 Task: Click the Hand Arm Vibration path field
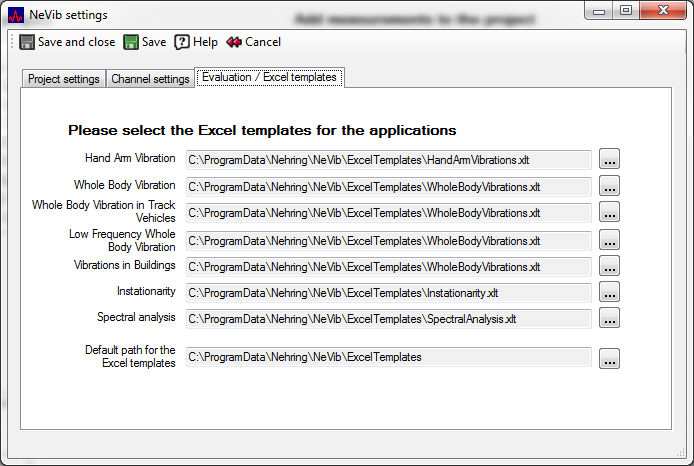point(388,159)
